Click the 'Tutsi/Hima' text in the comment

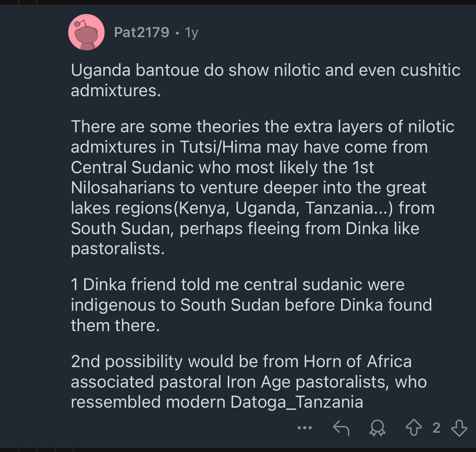tap(221, 147)
